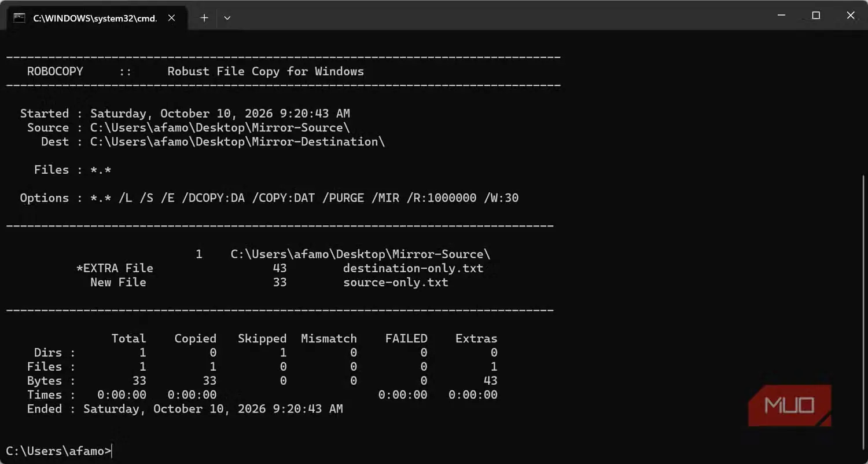Screen dimensions: 868x464
Task: Click the Dest path Mirror-Destination\
Action: pyautogui.click(x=237, y=141)
